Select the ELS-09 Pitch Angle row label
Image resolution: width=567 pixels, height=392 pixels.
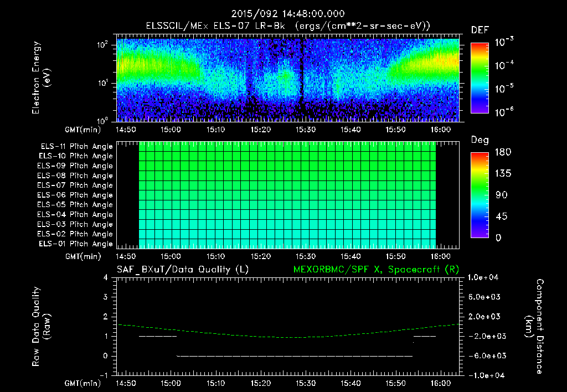pyautogui.click(x=75, y=166)
